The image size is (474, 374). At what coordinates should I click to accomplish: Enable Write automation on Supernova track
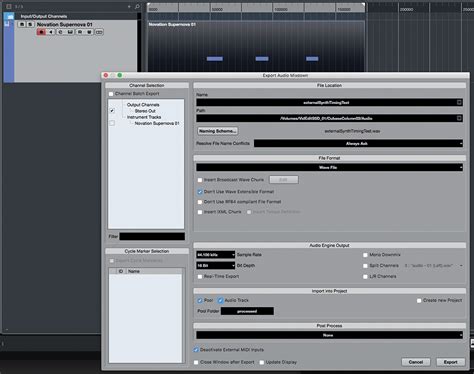[89, 32]
